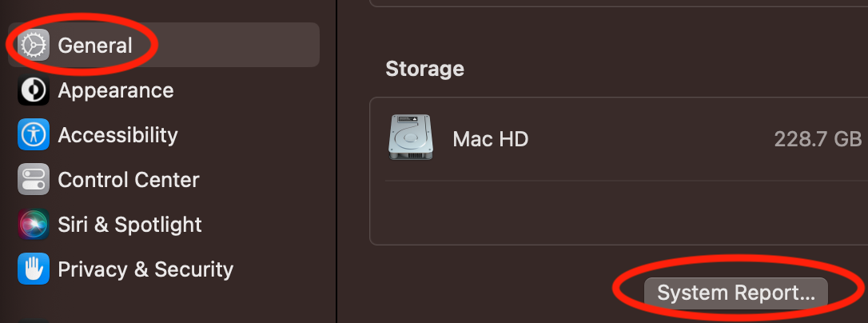Click the blue Accessibility figure icon
The height and width of the screenshot is (323, 868).
[x=34, y=135]
